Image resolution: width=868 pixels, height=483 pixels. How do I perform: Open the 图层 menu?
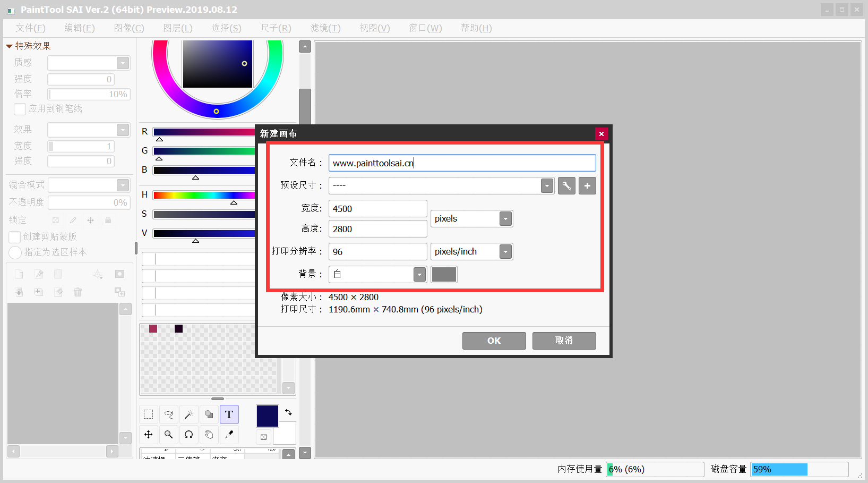[x=178, y=28]
